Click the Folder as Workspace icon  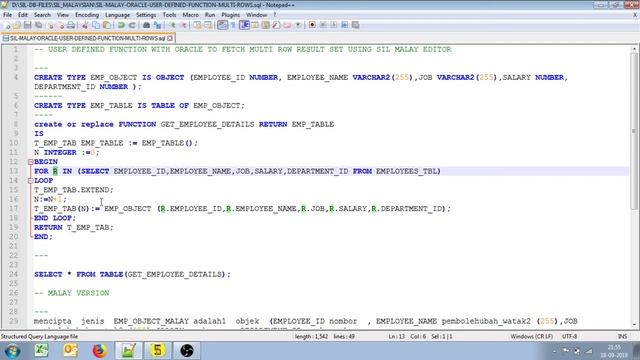click(x=287, y=25)
